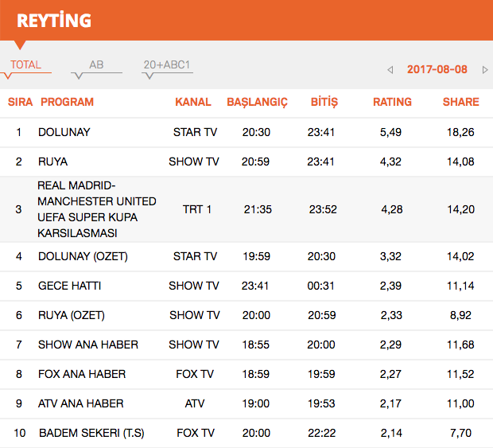The height and width of the screenshot is (448, 493).
Task: Select the DOLUNAY program row
Action: tap(64, 132)
